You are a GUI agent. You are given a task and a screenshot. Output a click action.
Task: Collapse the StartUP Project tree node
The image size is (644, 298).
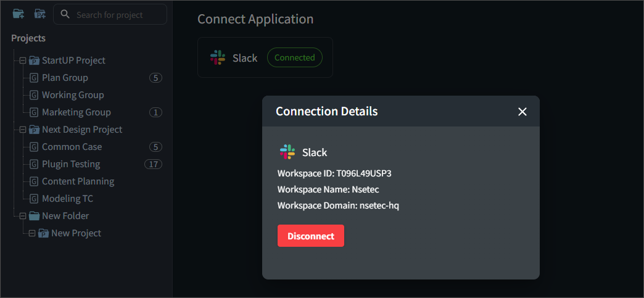click(x=23, y=60)
